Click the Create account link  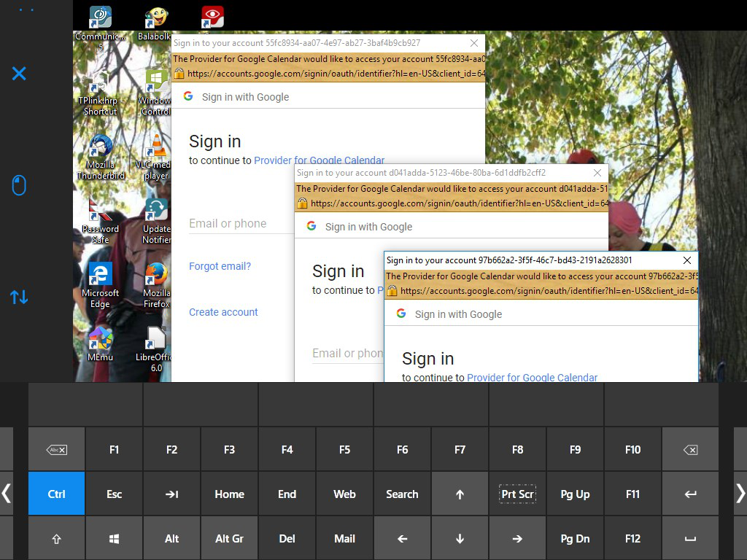pyautogui.click(x=223, y=312)
